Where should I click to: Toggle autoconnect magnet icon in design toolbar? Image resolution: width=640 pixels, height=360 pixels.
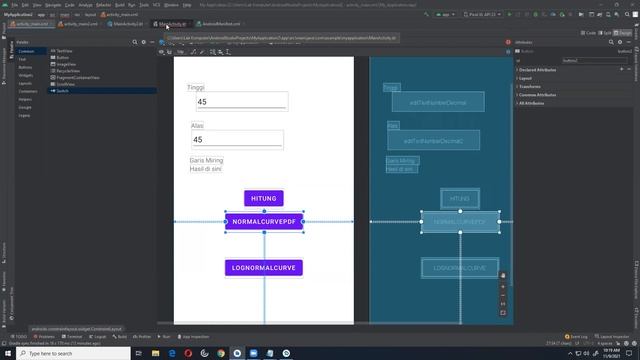[169, 52]
